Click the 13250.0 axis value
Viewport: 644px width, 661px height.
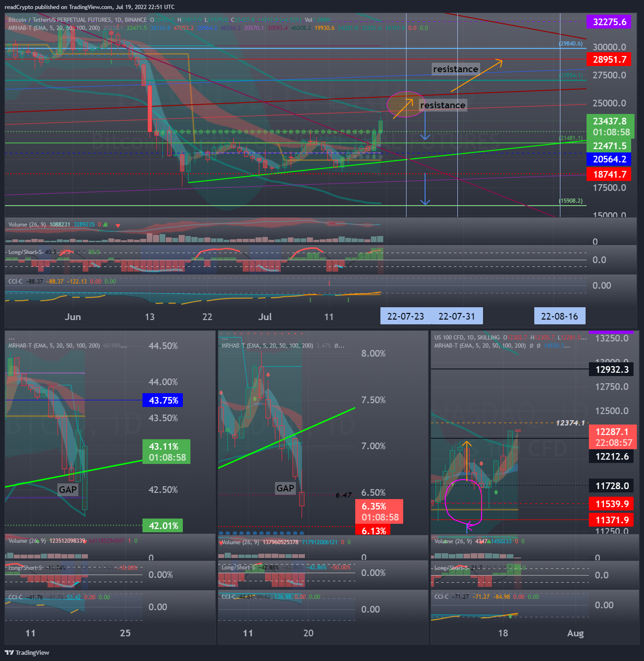point(612,338)
